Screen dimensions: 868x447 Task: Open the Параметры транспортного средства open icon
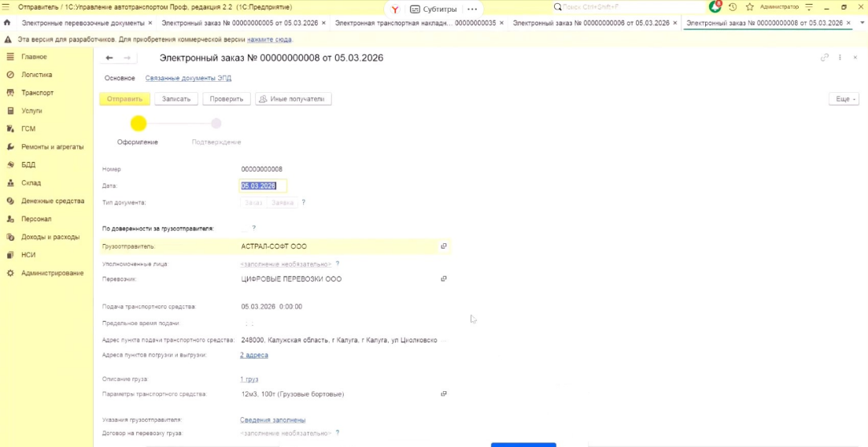click(x=444, y=393)
